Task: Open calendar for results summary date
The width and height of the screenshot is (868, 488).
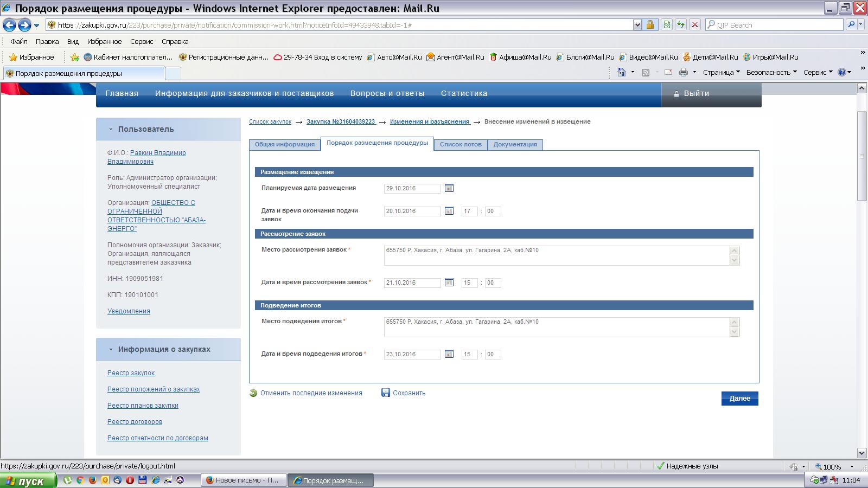Action: click(x=449, y=354)
